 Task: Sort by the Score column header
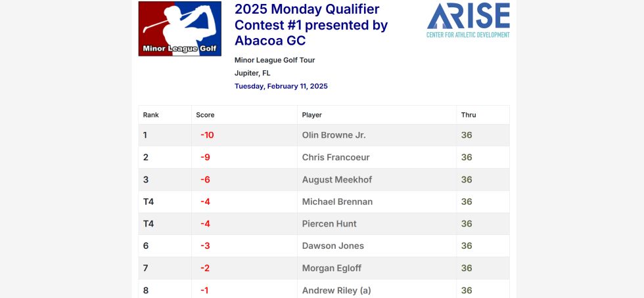point(205,115)
